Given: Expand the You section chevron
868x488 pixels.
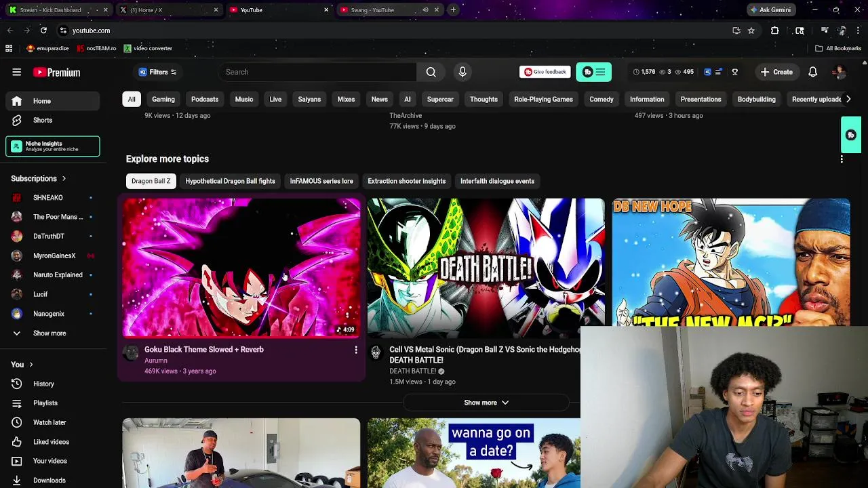Looking at the screenshot, I should pos(31,365).
